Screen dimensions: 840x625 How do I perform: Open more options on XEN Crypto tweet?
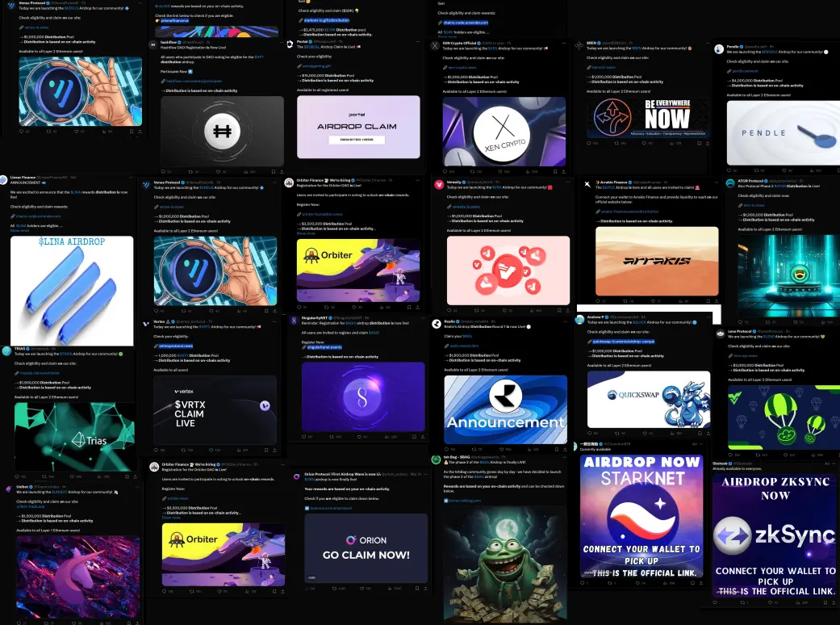tap(562, 43)
